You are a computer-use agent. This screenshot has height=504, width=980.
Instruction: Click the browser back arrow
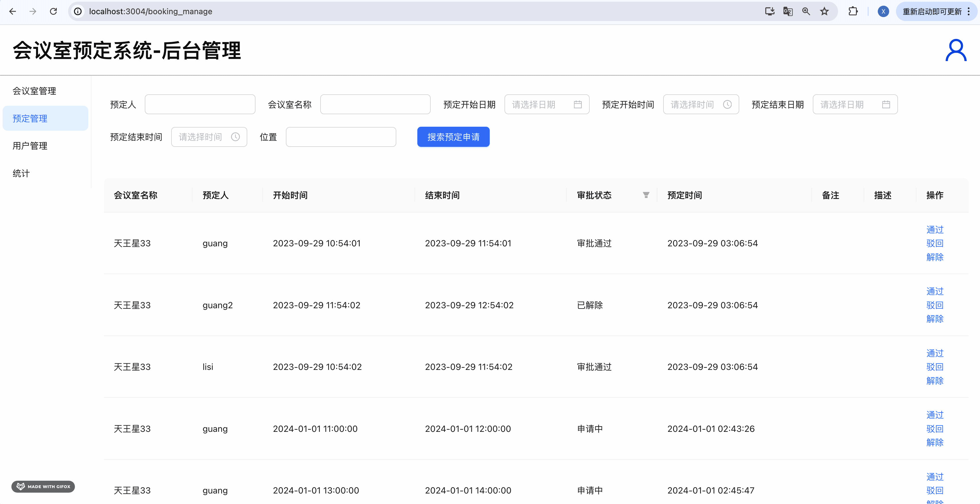point(12,11)
